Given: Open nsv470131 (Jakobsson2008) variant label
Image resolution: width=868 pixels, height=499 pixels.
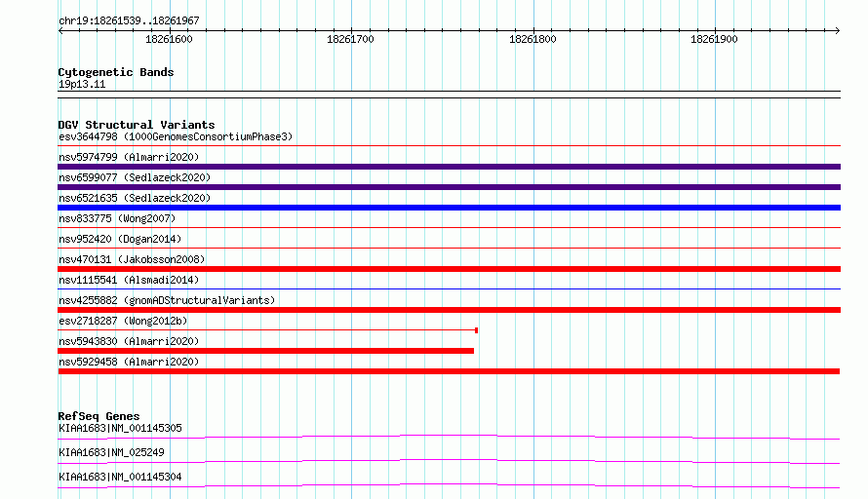Looking at the screenshot, I should [132, 259].
